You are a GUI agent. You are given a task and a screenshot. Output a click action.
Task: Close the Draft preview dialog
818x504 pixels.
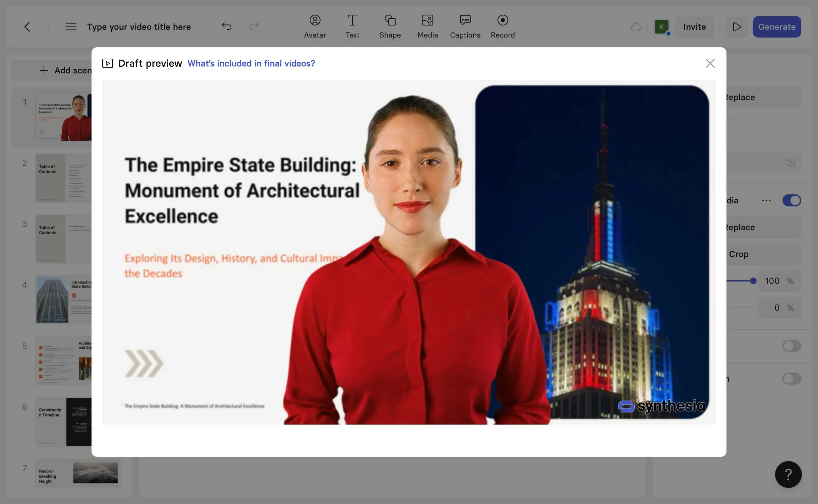click(x=710, y=63)
